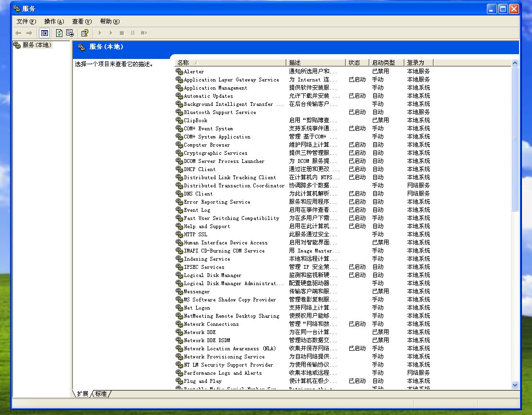Image resolution: width=532 pixels, height=415 pixels.
Task: Click the Start Service play icon
Action: (100, 33)
